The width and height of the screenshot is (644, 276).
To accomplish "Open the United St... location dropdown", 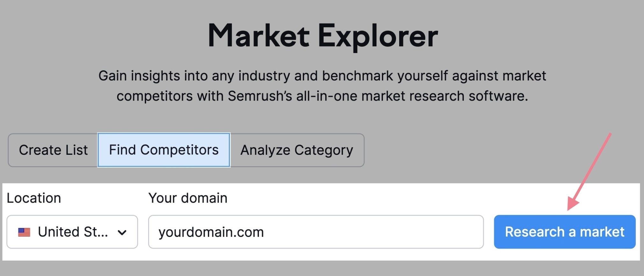I will [x=72, y=232].
